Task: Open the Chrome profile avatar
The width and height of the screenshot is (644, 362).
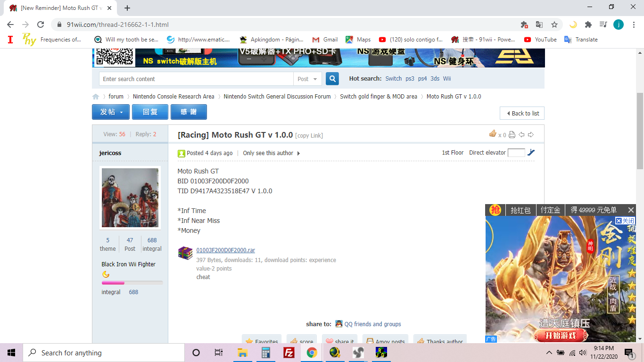Action: (619, 25)
